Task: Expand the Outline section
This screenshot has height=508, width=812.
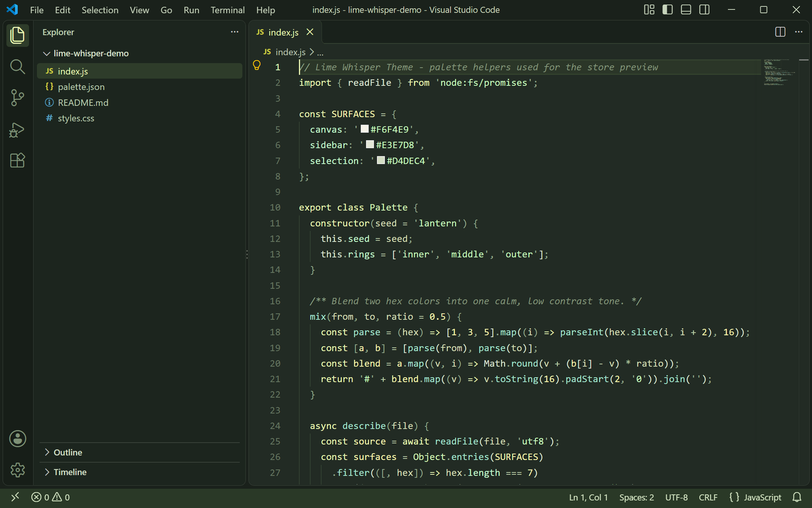Action: pyautogui.click(x=140, y=453)
